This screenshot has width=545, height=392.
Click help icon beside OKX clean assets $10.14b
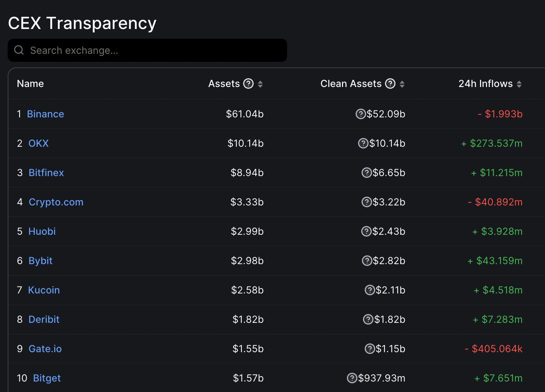[363, 143]
